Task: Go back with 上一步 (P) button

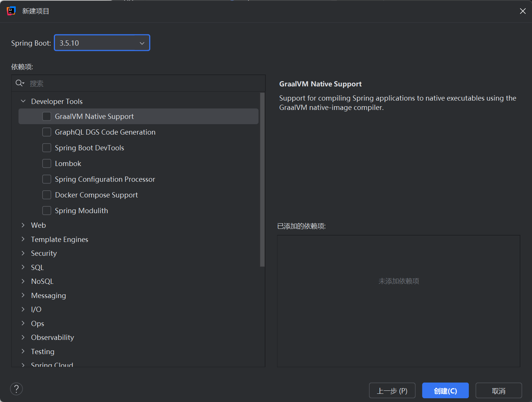Action: (x=392, y=391)
